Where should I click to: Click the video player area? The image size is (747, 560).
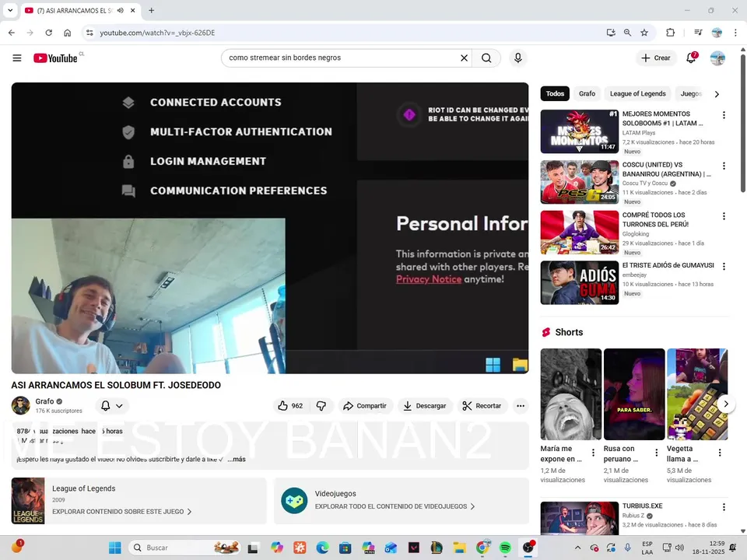point(270,228)
